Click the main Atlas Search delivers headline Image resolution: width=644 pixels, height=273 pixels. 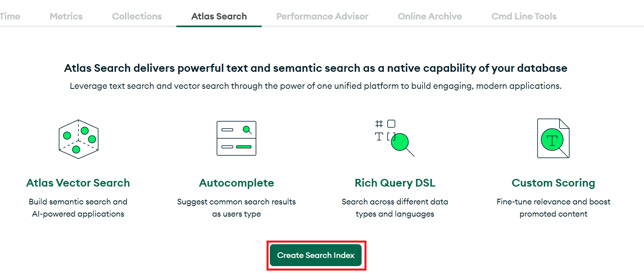point(316,68)
